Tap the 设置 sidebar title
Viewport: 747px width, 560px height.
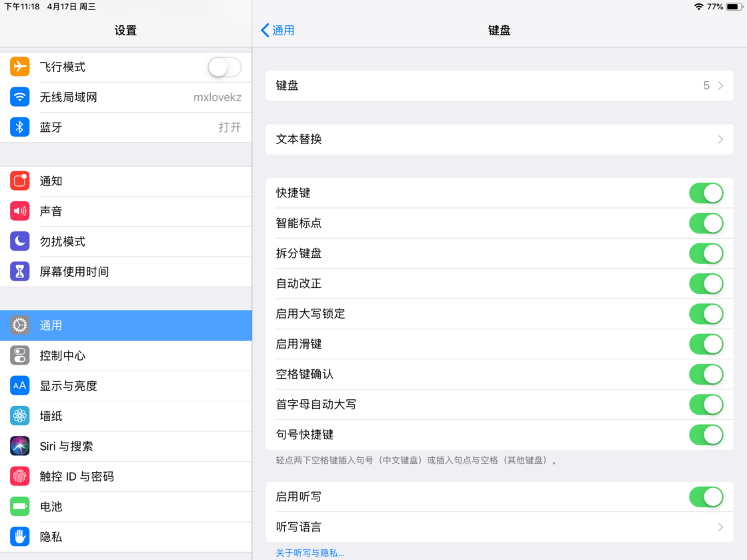(x=126, y=31)
